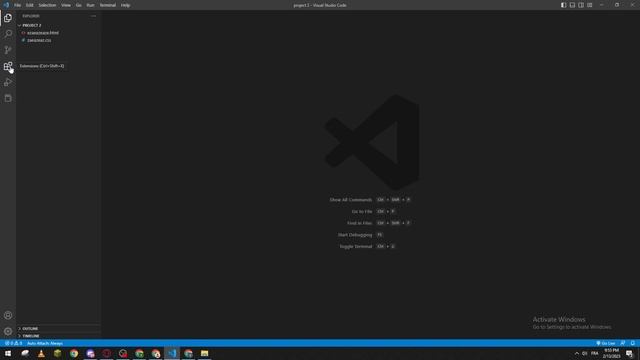Open the Manage gear icon

(x=8, y=331)
